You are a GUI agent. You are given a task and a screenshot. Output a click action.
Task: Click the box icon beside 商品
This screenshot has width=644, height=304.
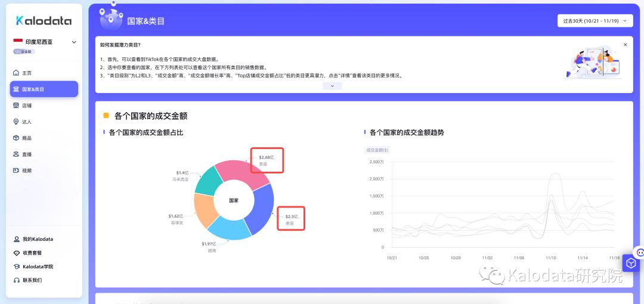(x=16, y=138)
